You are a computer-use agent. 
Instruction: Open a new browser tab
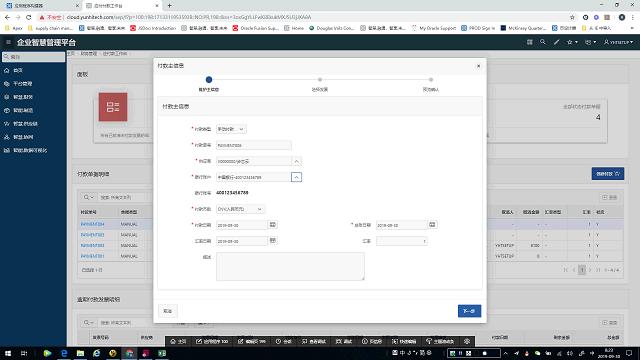(x=169, y=6)
